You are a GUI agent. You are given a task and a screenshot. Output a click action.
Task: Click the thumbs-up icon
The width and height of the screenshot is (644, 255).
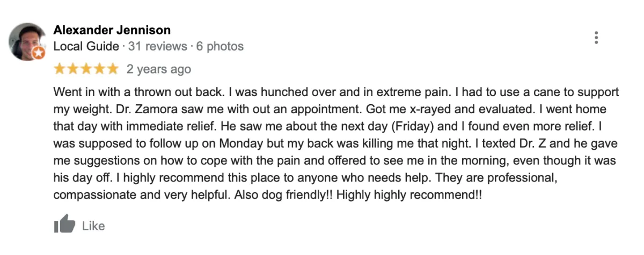click(x=64, y=224)
